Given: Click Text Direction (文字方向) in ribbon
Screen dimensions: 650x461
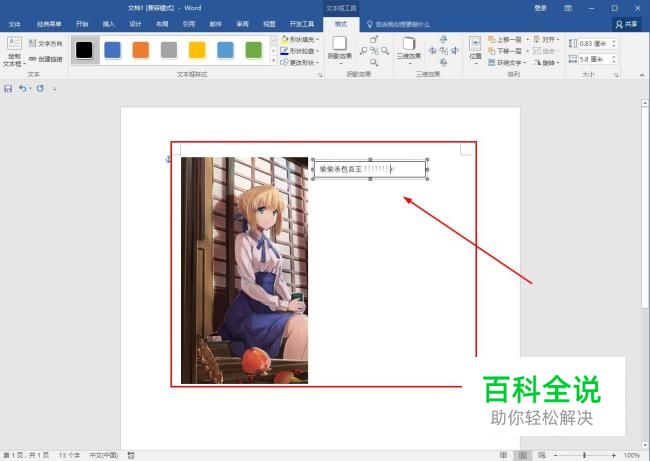Looking at the screenshot, I should [46, 43].
